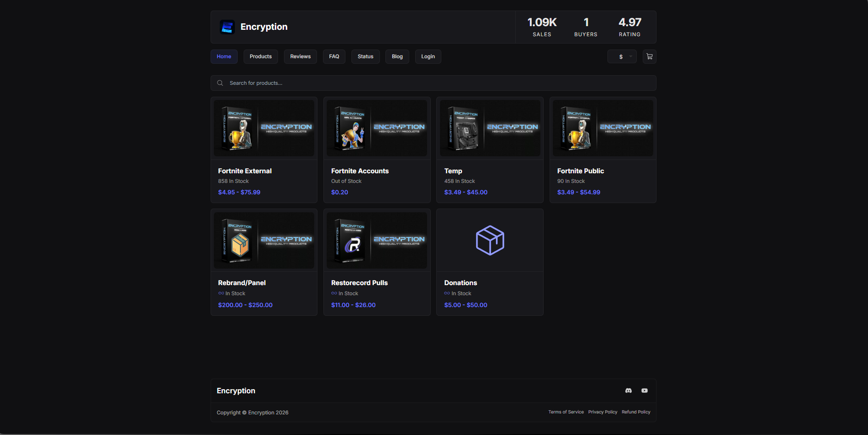Click the $0.20 price
This screenshot has height=435, width=868.
[x=339, y=192]
